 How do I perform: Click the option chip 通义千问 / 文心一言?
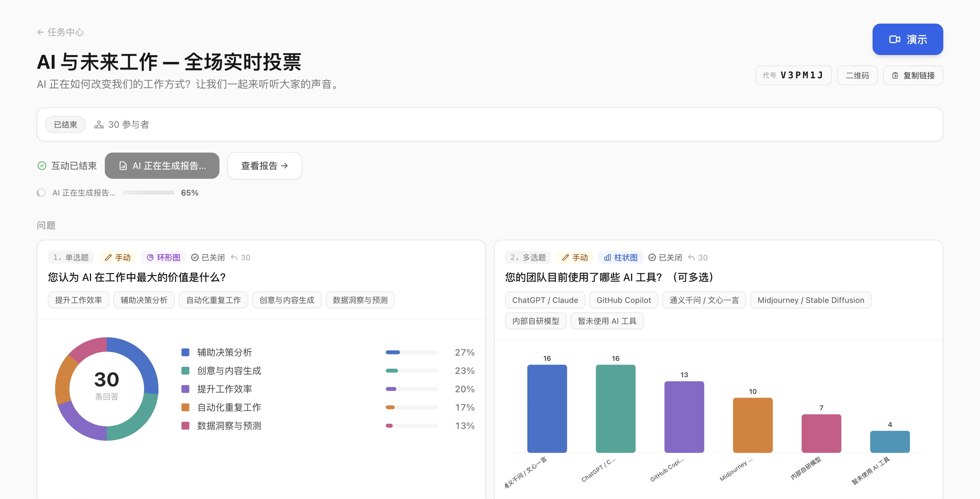(704, 300)
